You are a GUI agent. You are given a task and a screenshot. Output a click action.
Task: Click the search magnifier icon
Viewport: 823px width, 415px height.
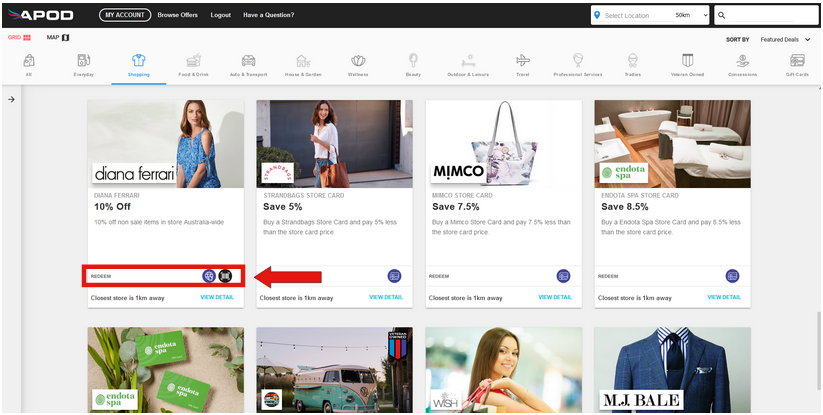[722, 15]
